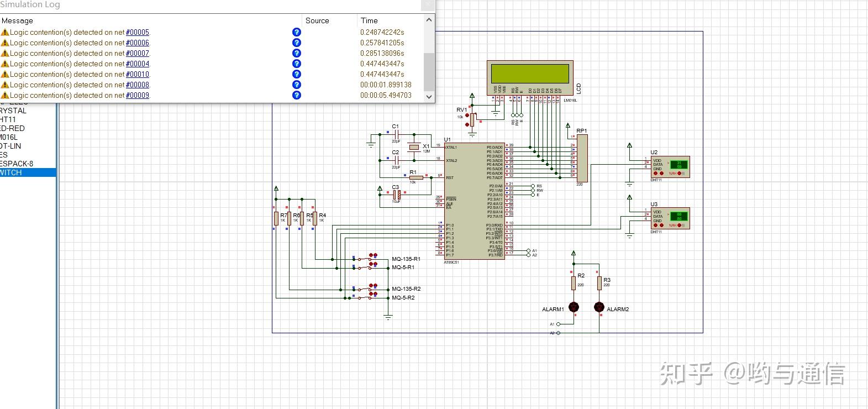This screenshot has height=409, width=868.
Task: Decrease RV1 potentiometer wiper position
Action: click(x=467, y=124)
